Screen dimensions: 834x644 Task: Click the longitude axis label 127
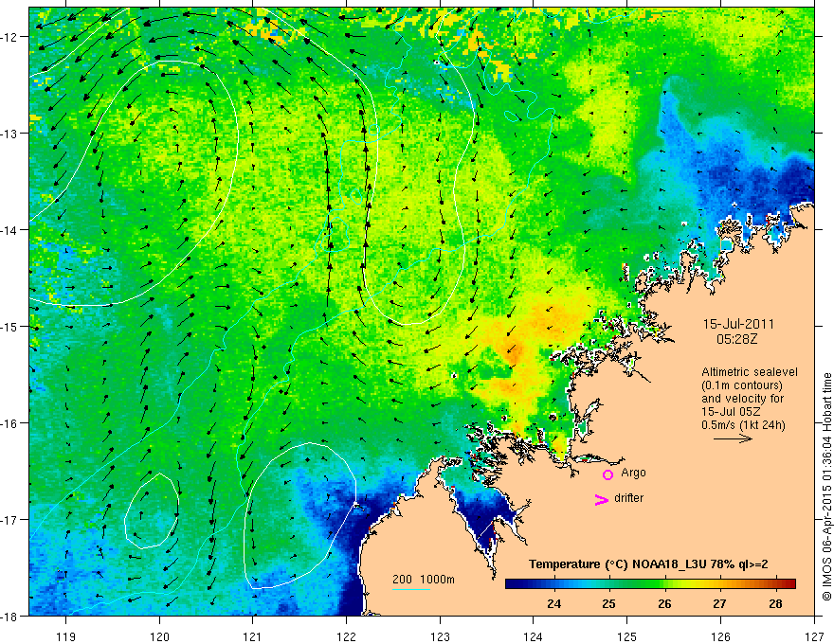[814, 637]
